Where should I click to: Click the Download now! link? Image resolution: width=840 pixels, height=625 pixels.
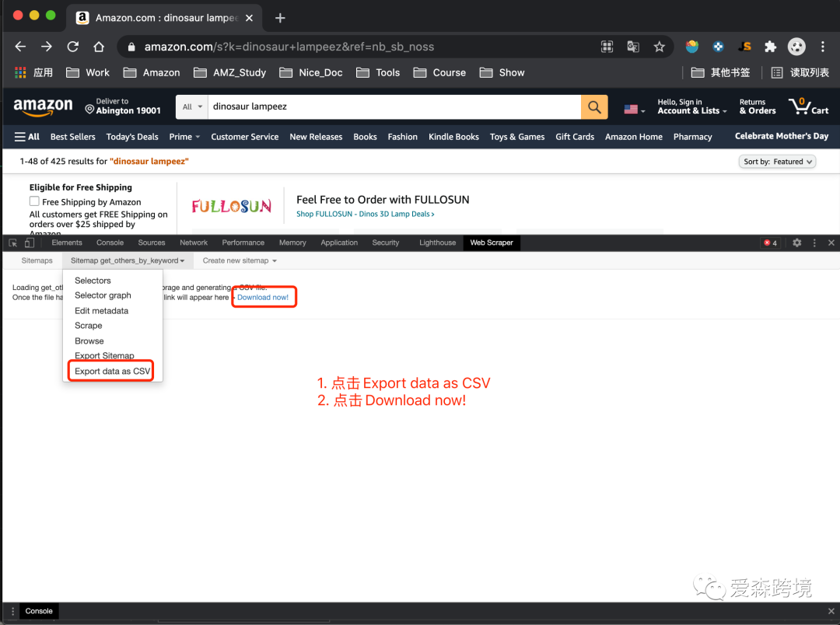point(263,297)
